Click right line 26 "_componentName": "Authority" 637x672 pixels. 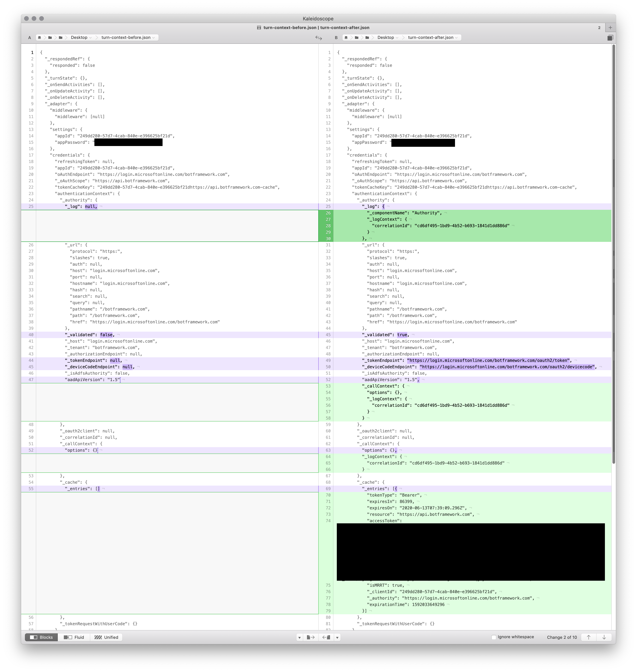coord(404,213)
